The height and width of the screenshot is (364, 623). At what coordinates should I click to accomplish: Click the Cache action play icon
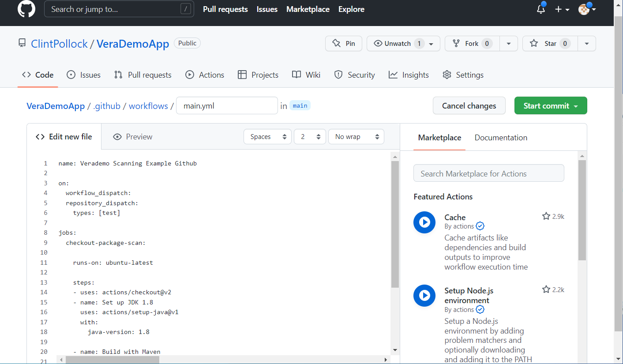tap(424, 222)
